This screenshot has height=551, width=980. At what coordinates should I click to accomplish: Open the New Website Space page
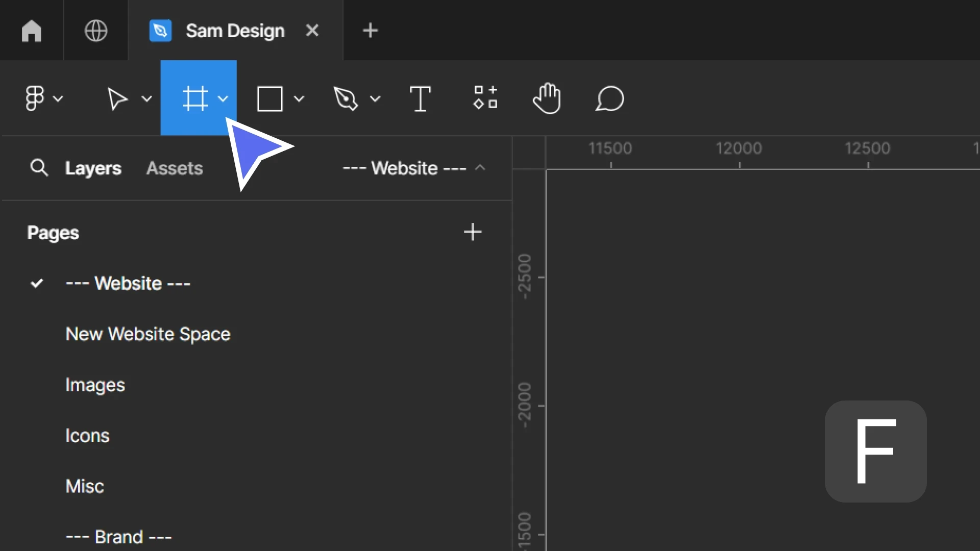[148, 334]
